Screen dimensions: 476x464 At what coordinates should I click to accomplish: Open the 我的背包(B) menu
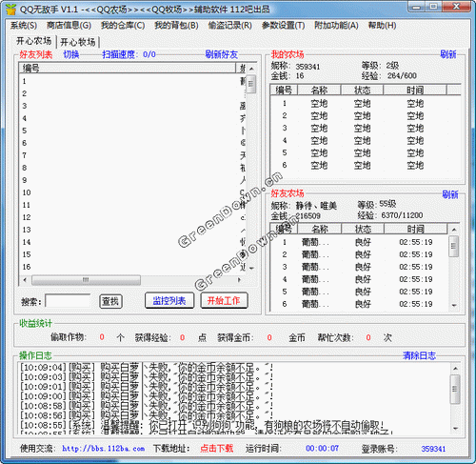176,26
